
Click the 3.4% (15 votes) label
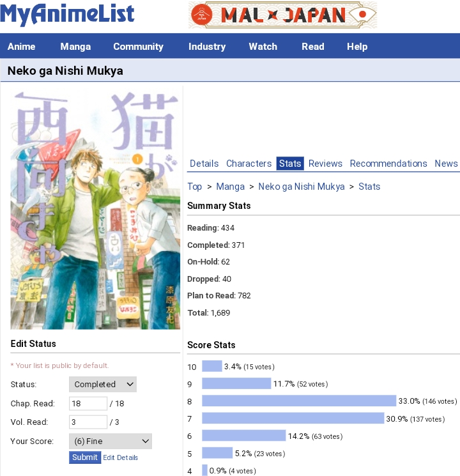[249, 367]
